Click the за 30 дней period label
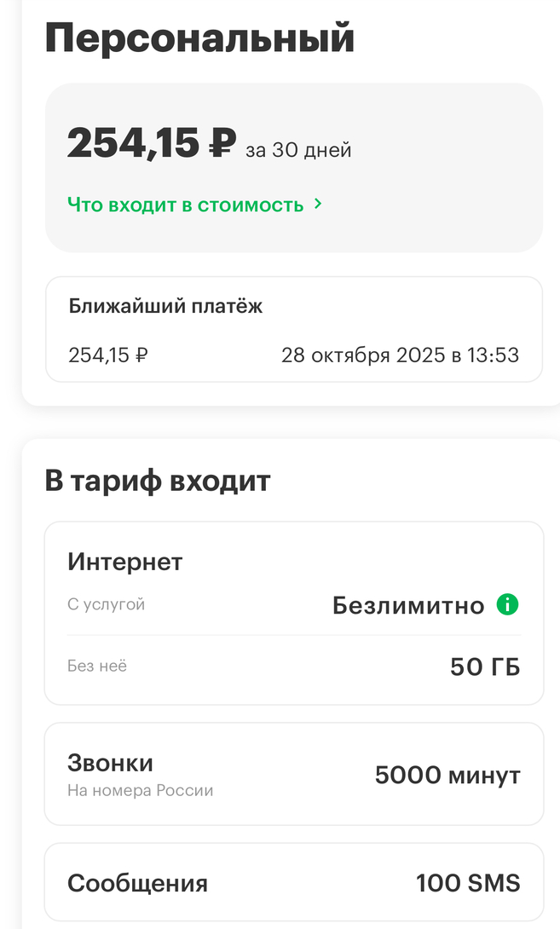 [x=298, y=151]
